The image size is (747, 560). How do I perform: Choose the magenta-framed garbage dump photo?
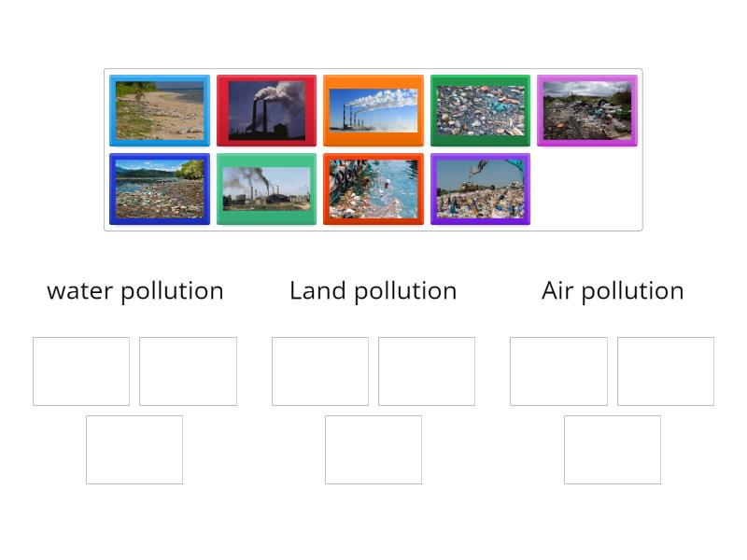coord(586,109)
